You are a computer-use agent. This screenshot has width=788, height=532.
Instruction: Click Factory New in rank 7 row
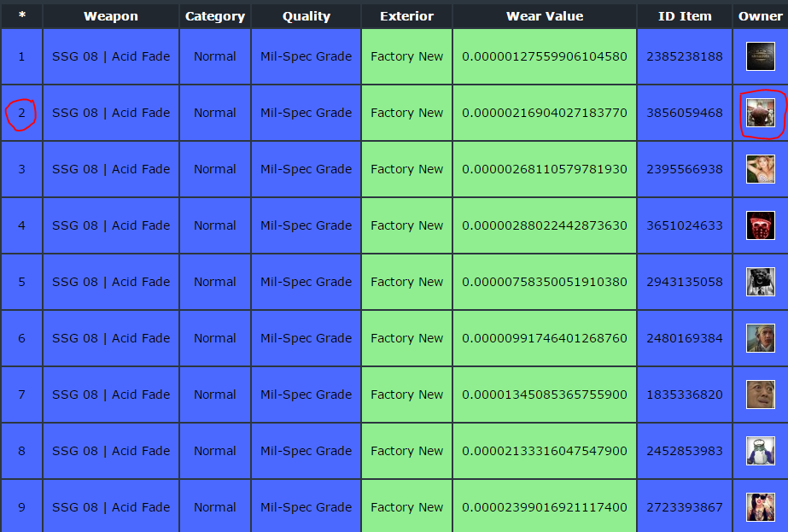click(x=406, y=395)
